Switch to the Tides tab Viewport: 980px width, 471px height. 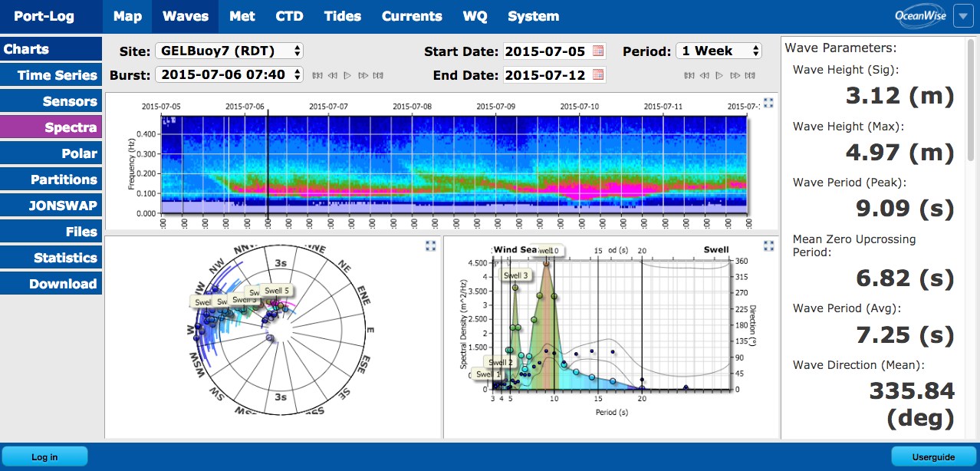[x=343, y=16]
